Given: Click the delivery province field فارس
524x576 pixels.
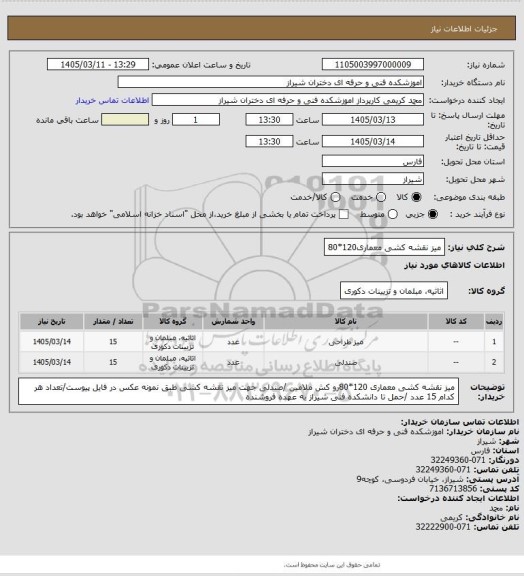Looking at the screenshot, I should click(373, 161).
